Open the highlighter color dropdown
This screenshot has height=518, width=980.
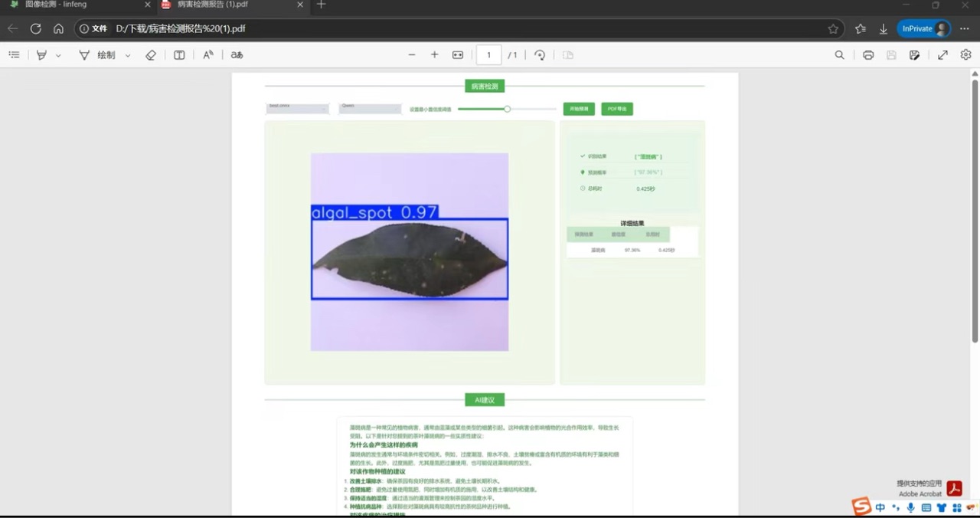[57, 54]
